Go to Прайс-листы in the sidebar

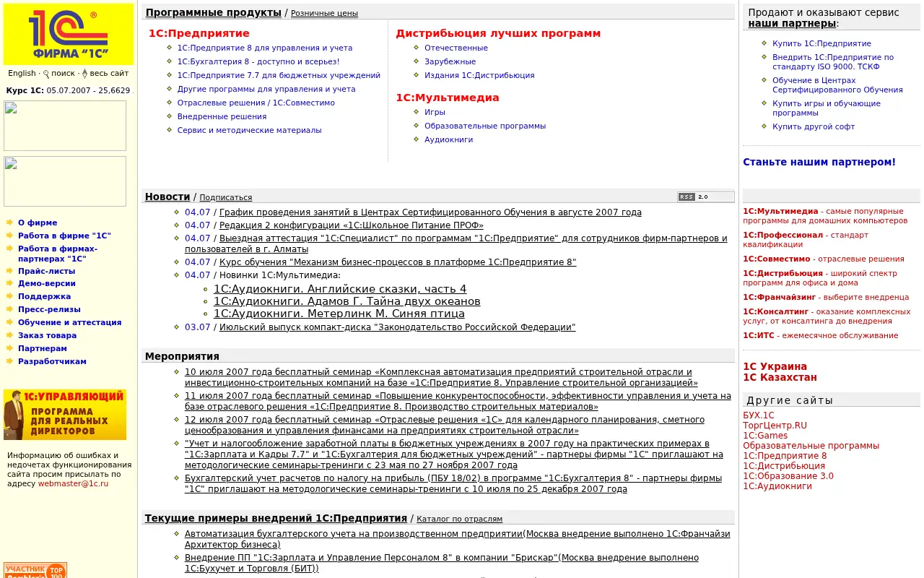click(x=46, y=271)
